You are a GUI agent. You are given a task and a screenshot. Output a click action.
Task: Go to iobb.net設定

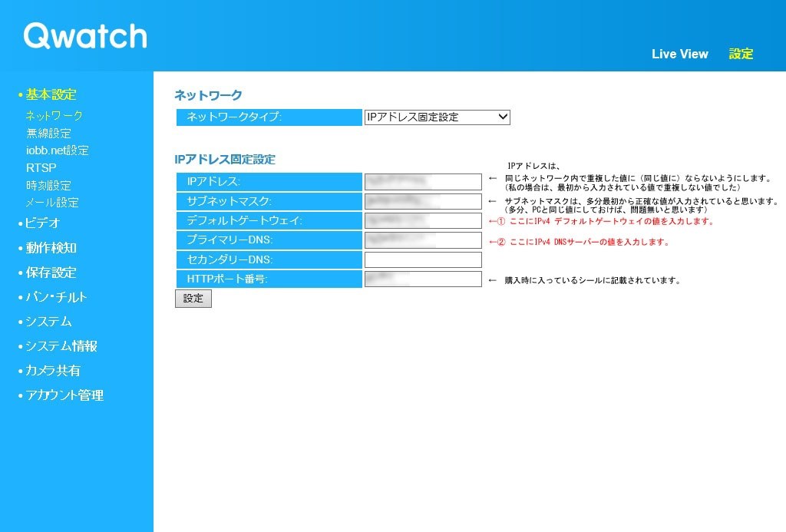coord(57,150)
